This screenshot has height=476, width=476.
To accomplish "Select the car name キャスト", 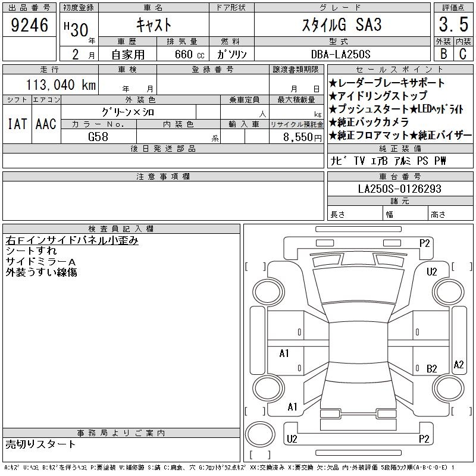I will [x=154, y=25].
